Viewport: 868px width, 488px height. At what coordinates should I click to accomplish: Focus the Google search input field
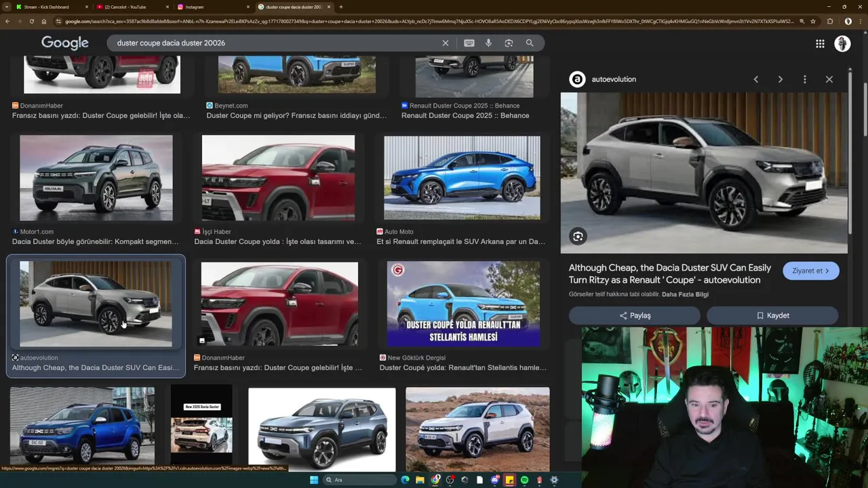(275, 43)
